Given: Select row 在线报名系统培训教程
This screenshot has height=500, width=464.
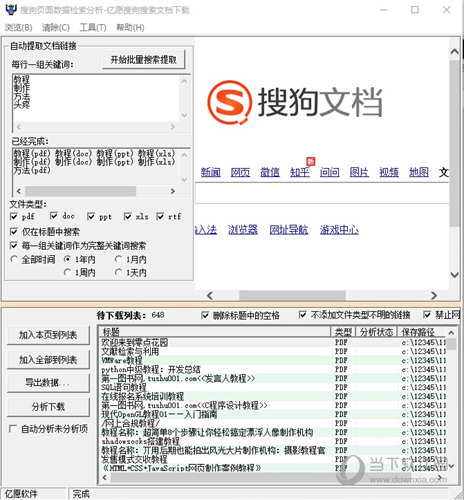Looking at the screenshot, I should click(273, 396).
